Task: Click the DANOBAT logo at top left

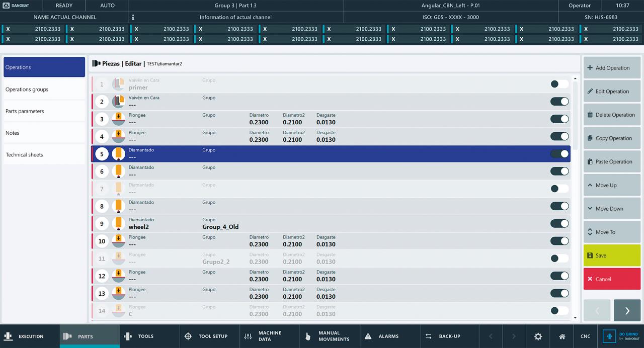Action: click(17, 6)
